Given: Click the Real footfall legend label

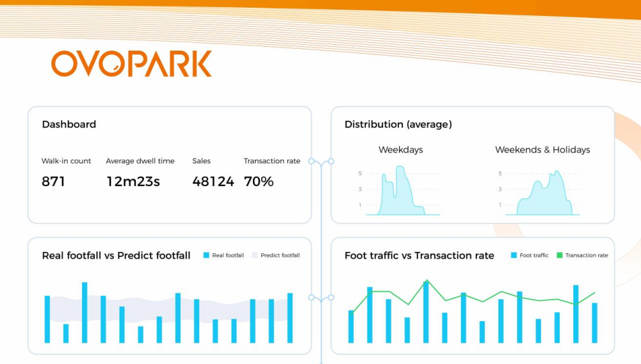Looking at the screenshot, I should point(228,255).
